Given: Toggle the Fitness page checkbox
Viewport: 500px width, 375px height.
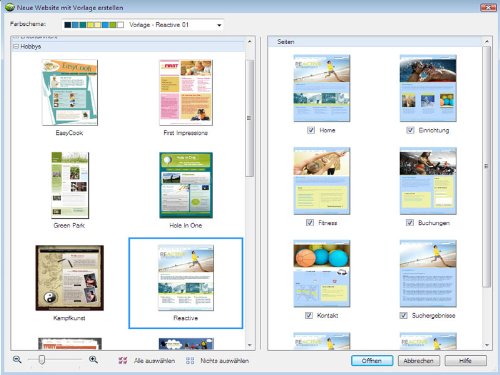Looking at the screenshot, I should click(x=310, y=223).
